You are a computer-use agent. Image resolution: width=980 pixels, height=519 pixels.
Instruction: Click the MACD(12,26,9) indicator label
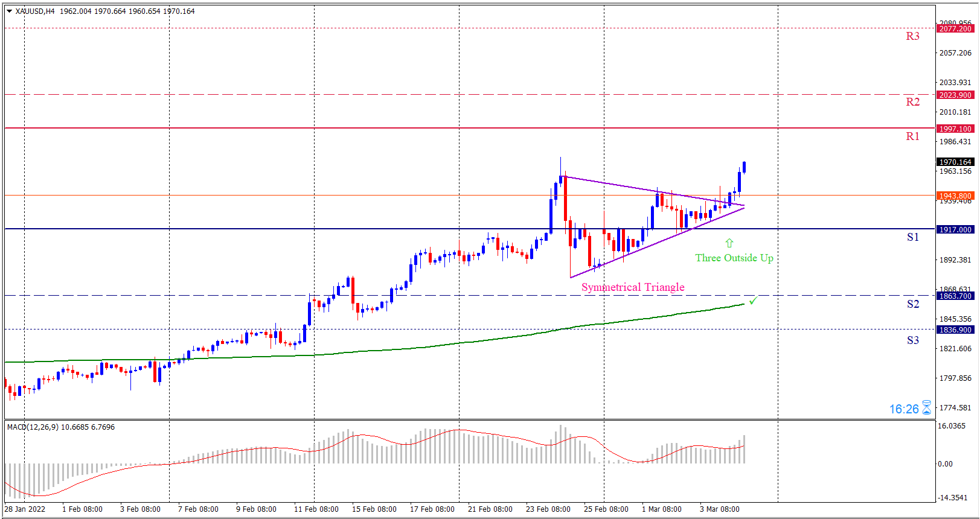point(33,427)
